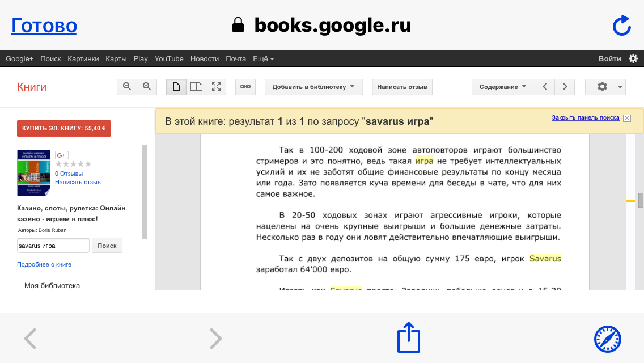Screen dimensions: 644x363
Task: Rate the book with star rating
Action: coord(73,164)
